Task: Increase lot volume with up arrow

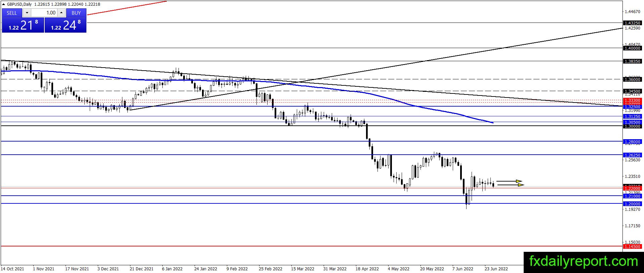Action: [x=61, y=13]
